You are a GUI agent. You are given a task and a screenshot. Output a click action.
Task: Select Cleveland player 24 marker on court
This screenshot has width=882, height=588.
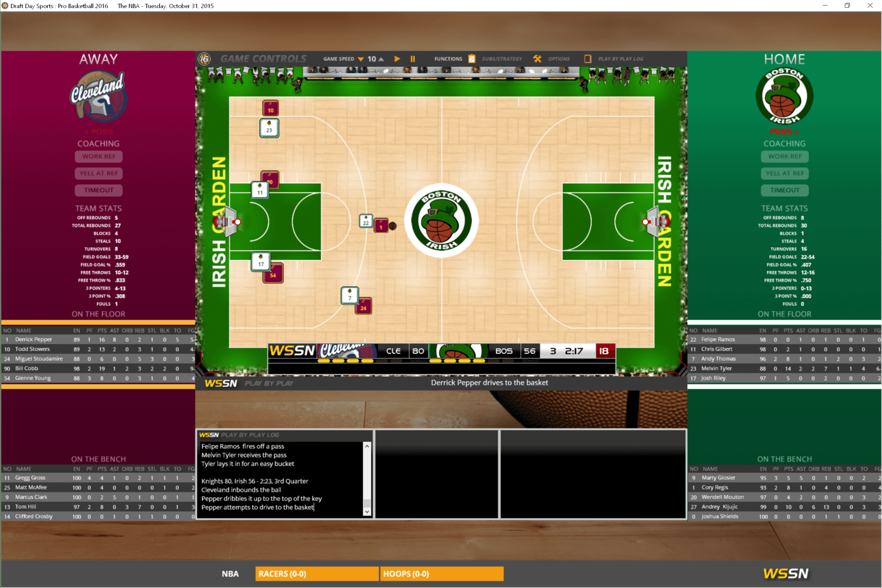tap(363, 306)
